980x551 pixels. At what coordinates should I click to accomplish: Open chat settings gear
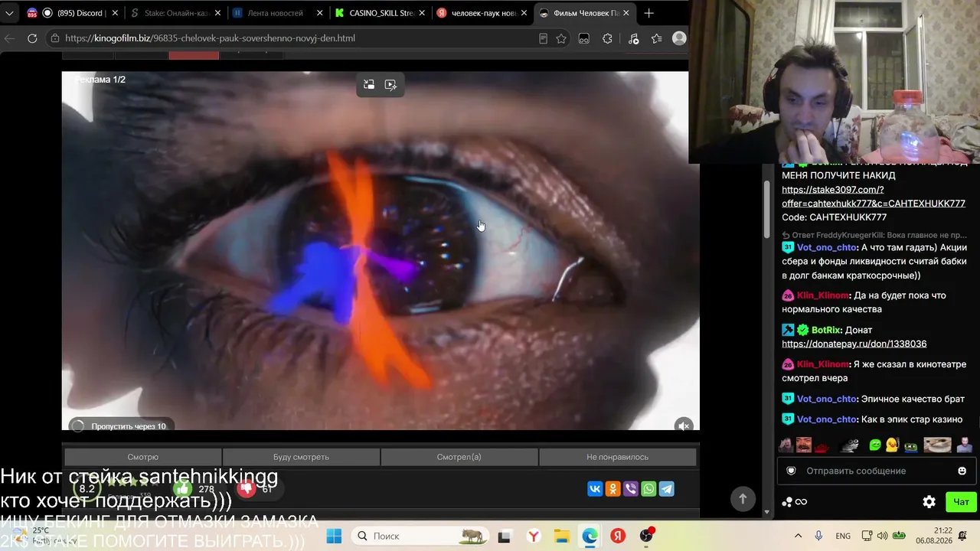(x=929, y=502)
